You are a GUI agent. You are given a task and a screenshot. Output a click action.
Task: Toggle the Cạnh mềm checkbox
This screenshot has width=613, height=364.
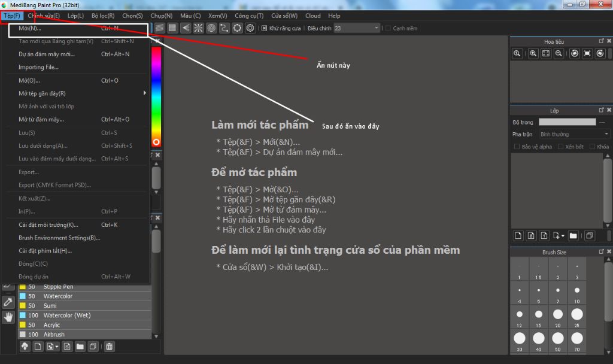tap(388, 28)
